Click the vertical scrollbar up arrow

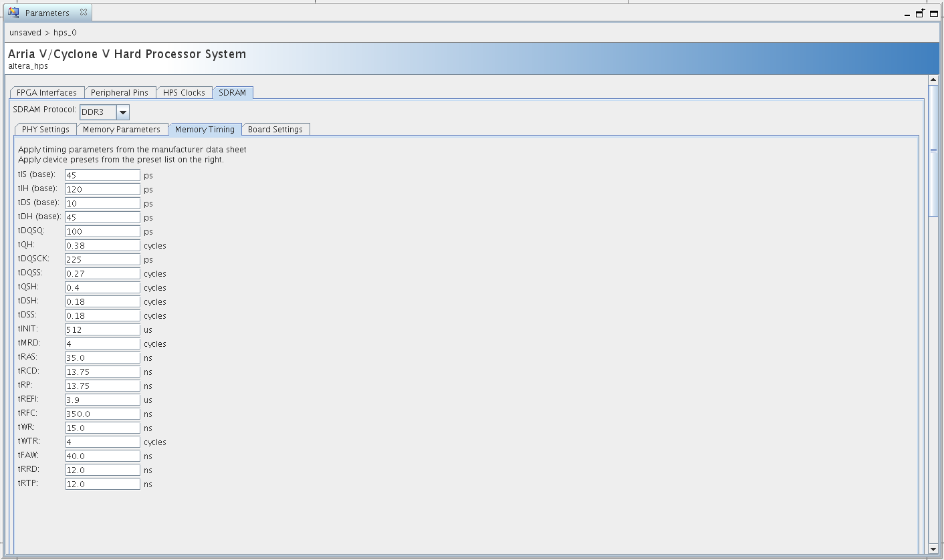pyautogui.click(x=933, y=80)
